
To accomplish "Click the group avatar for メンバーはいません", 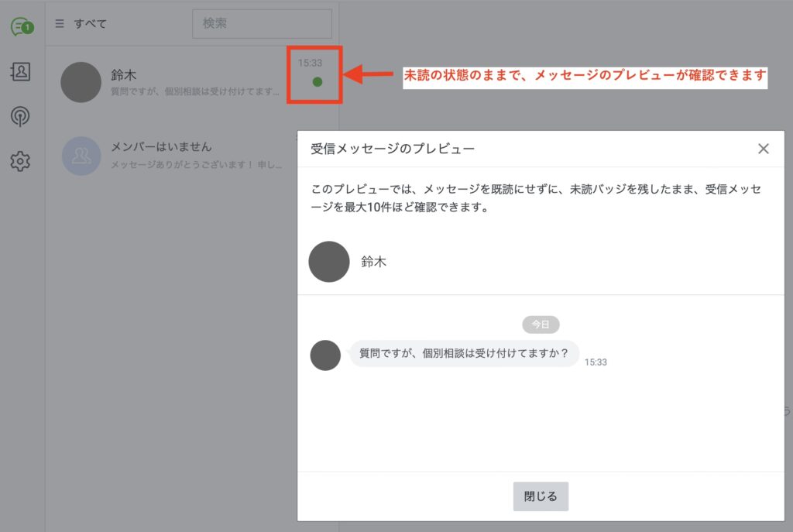I will pyautogui.click(x=81, y=156).
